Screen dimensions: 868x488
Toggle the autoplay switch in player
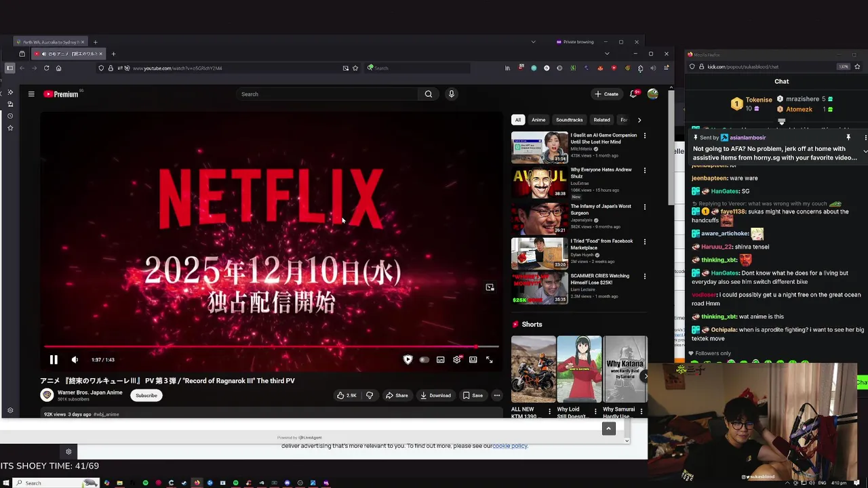point(425,360)
